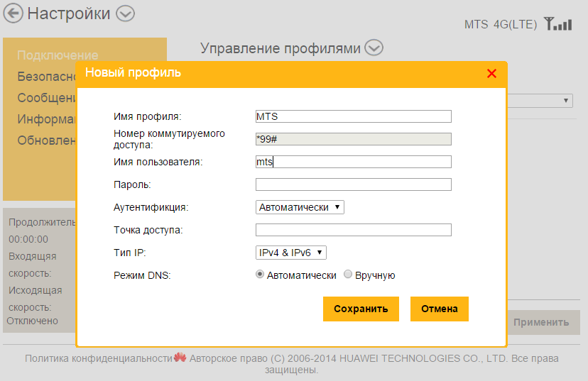588x381 pixels.
Task: Expand the Управление профилями chevron icon
Action: (x=374, y=48)
